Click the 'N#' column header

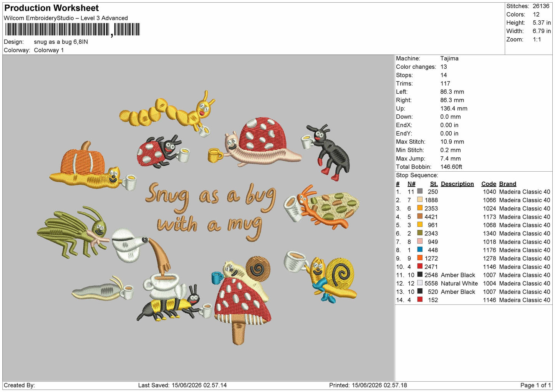coord(411,184)
